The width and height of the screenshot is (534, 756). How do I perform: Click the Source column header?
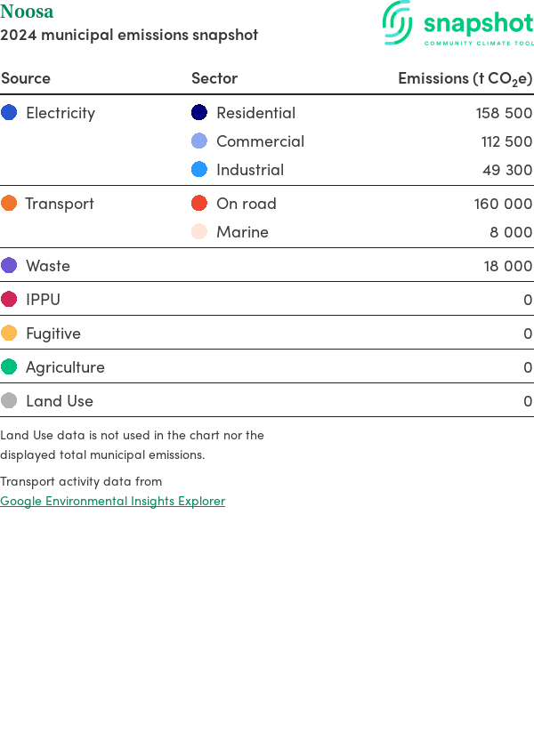click(26, 78)
